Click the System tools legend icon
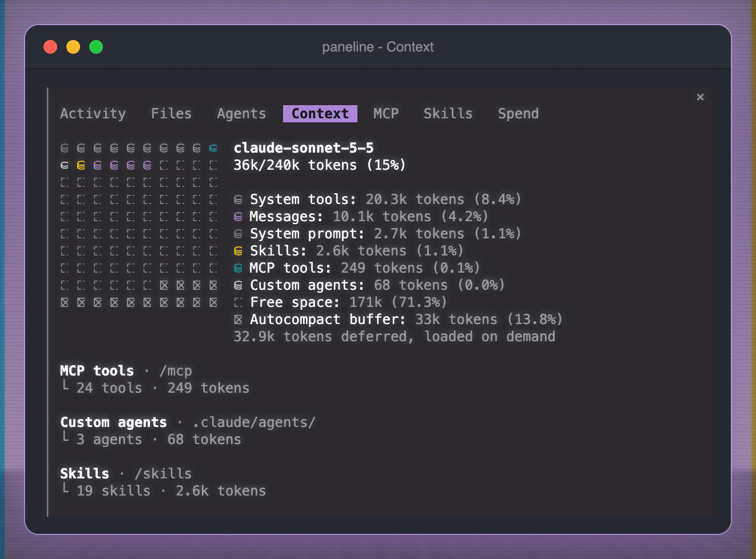Image resolution: width=756 pixels, height=559 pixels. pyautogui.click(x=238, y=199)
